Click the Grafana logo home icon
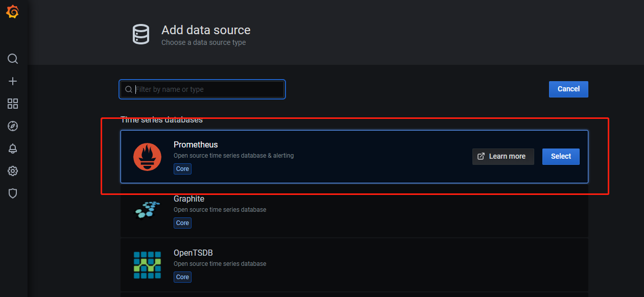Screen dimensions: 644x297 pos(13,12)
